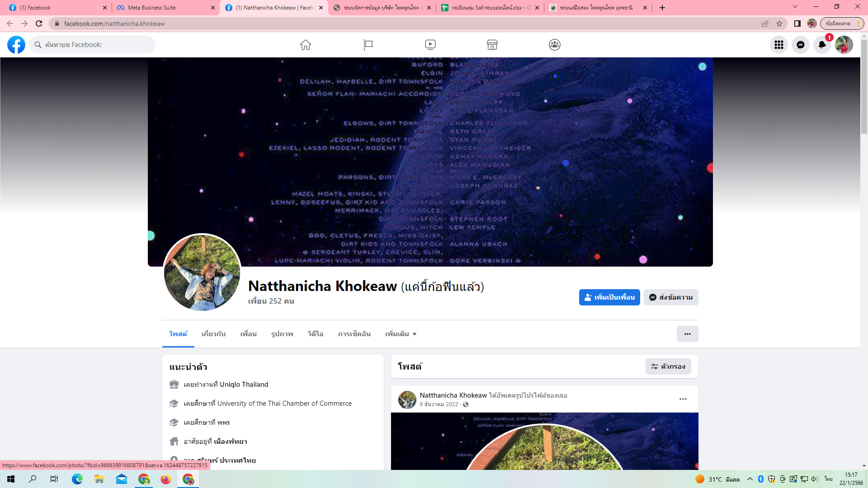Screen dimensions: 868x488
Task: Toggle the browser side panel
Action: coord(797,23)
